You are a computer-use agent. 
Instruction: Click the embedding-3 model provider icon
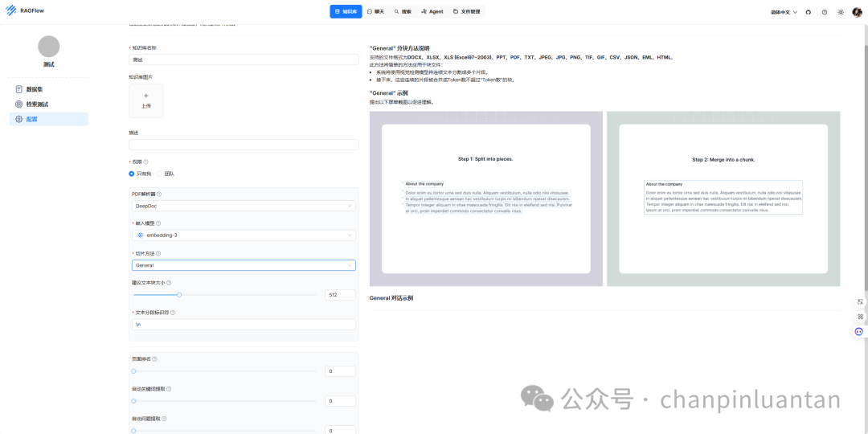click(140, 235)
